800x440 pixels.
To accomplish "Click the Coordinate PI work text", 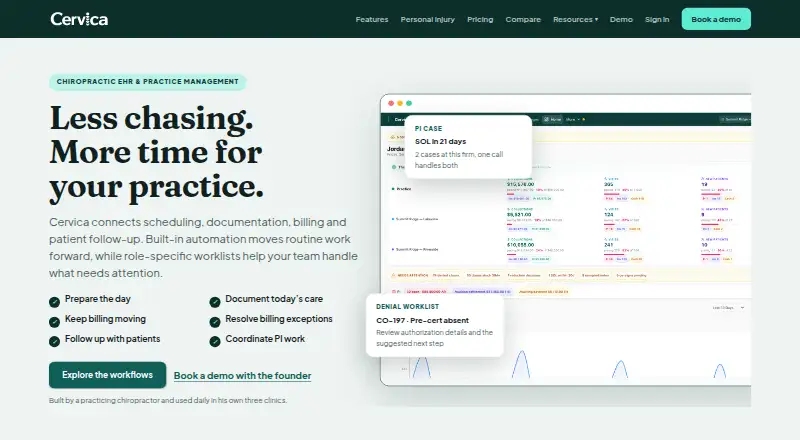I will pos(265,338).
